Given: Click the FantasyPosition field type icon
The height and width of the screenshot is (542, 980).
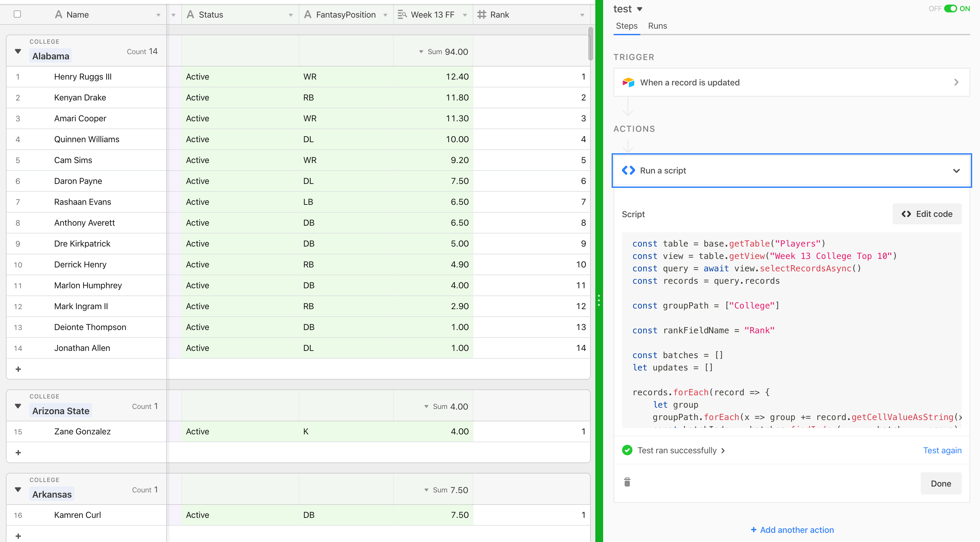Looking at the screenshot, I should (x=308, y=14).
